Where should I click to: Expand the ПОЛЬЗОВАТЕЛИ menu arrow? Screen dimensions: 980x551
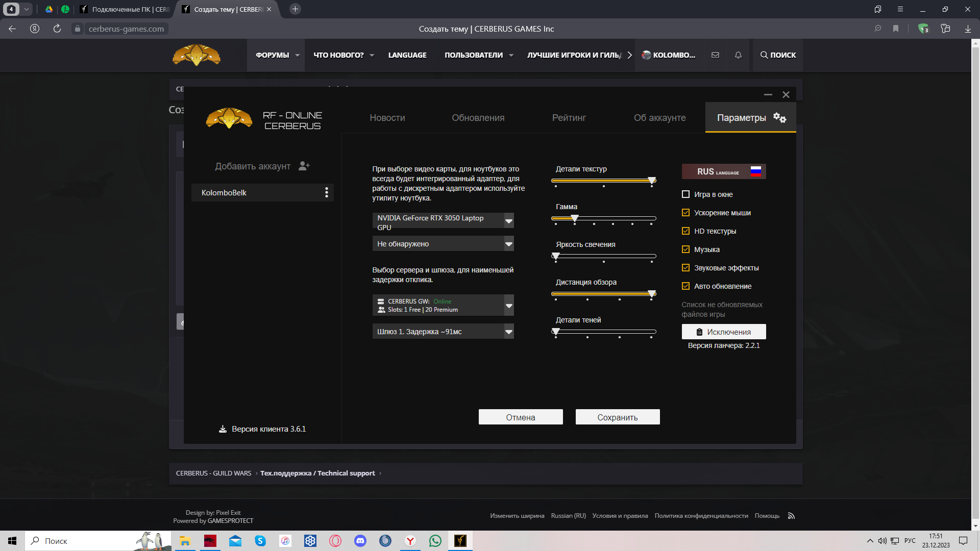click(x=511, y=55)
